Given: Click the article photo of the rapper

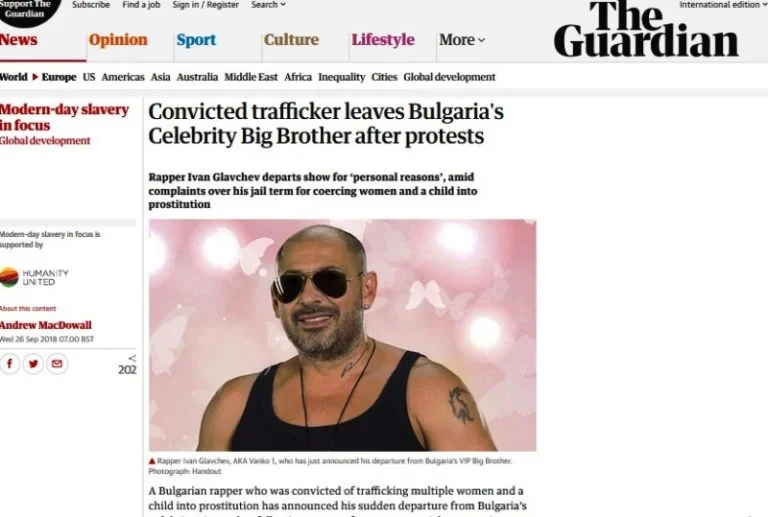Looking at the screenshot, I should (342, 335).
